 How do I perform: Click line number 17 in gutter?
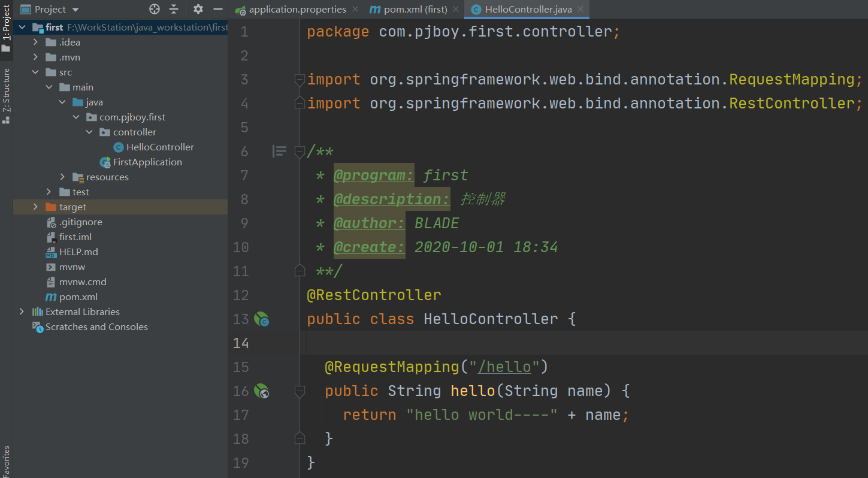pyautogui.click(x=241, y=415)
